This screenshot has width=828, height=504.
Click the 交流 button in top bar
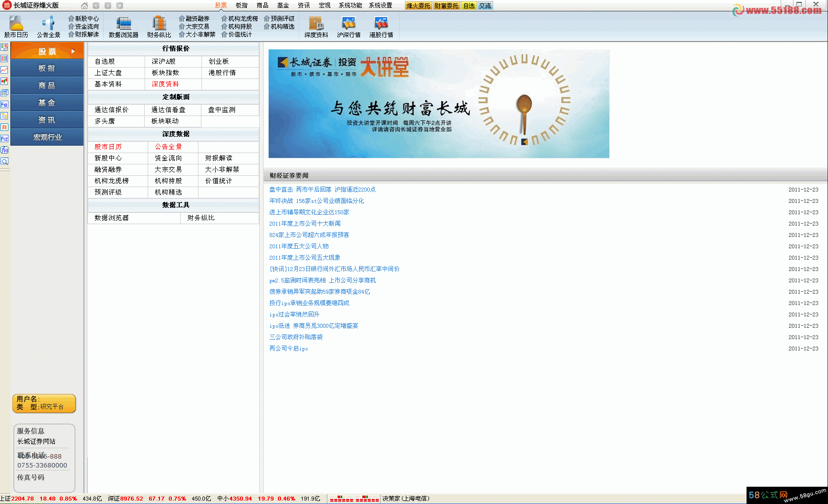pyautogui.click(x=485, y=6)
